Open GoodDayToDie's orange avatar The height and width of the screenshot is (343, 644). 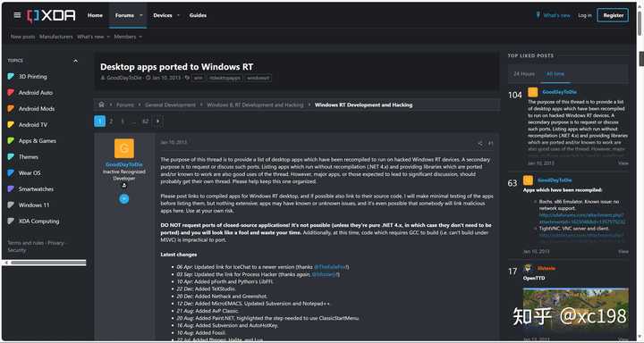pos(124,148)
